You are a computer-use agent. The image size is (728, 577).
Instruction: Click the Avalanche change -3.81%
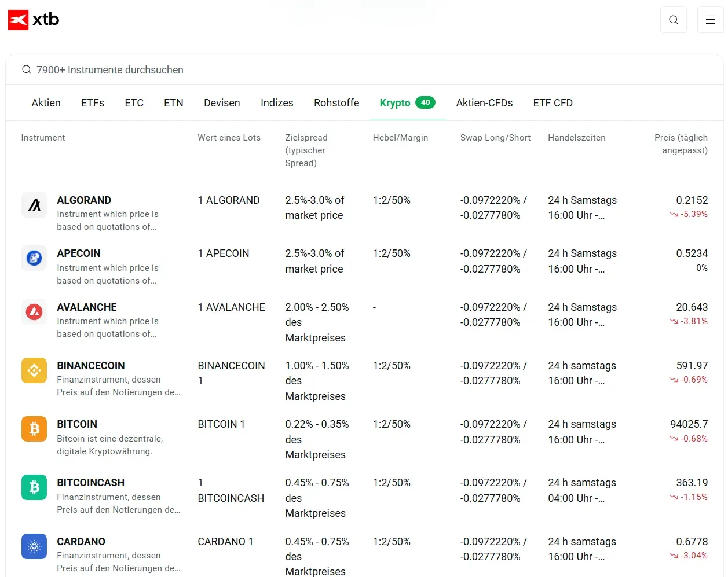click(x=689, y=321)
